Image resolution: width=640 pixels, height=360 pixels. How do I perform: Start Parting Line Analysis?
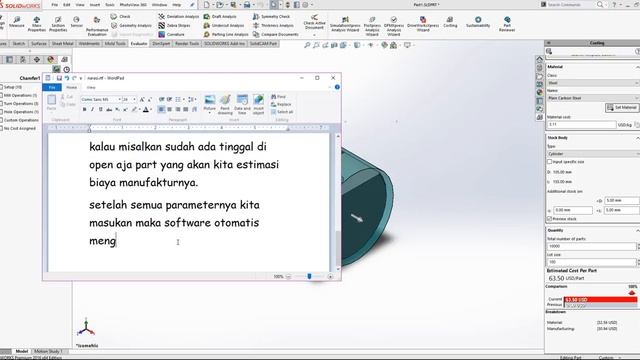pos(226,34)
